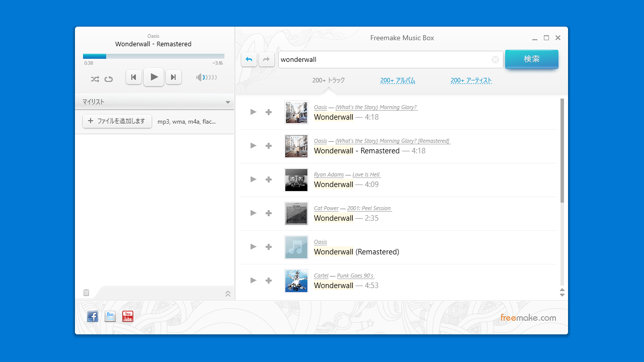Visit the freemake.com link
The image size is (644, 362).
click(x=528, y=317)
